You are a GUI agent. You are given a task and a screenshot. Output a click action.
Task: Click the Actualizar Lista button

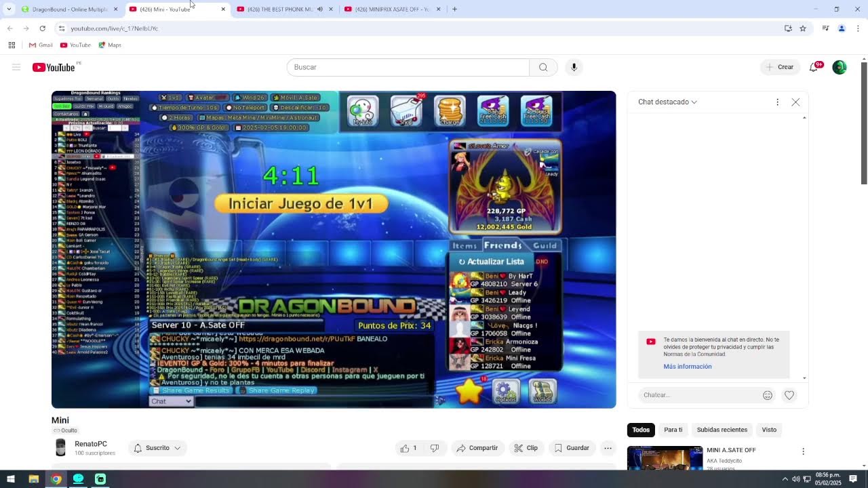coord(491,262)
